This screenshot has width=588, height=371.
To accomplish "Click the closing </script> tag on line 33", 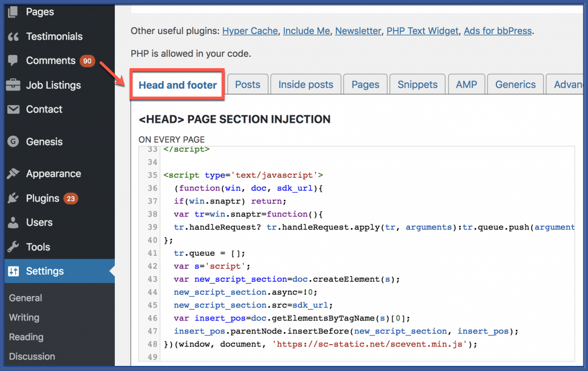I will (x=187, y=149).
